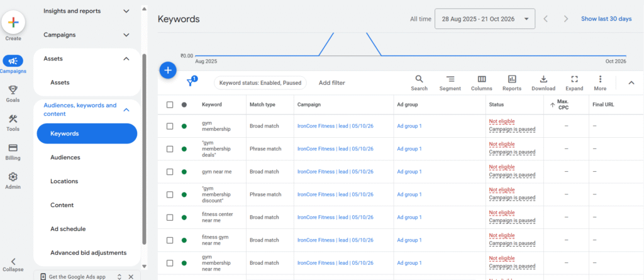Click green status dot for gym near me

[x=184, y=172]
